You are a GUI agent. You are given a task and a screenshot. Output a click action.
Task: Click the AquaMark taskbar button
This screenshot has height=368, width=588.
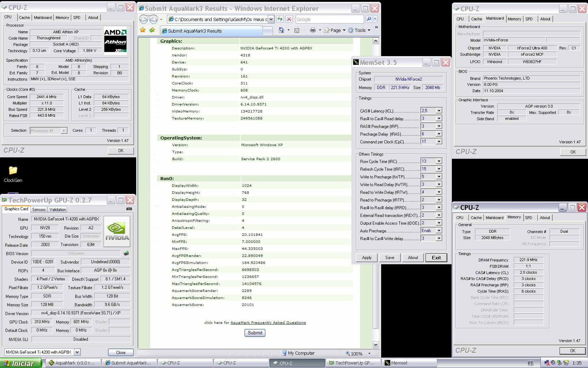(73, 363)
